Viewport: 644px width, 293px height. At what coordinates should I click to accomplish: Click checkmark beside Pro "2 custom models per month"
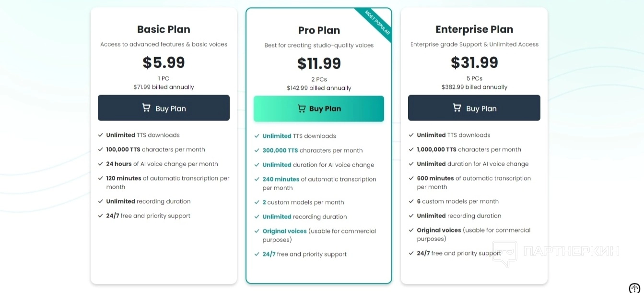coord(257,202)
